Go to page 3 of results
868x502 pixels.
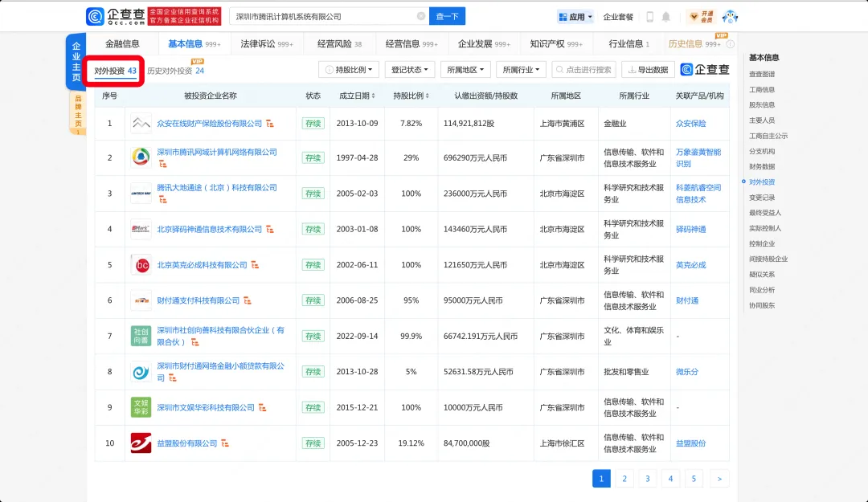(x=648, y=479)
